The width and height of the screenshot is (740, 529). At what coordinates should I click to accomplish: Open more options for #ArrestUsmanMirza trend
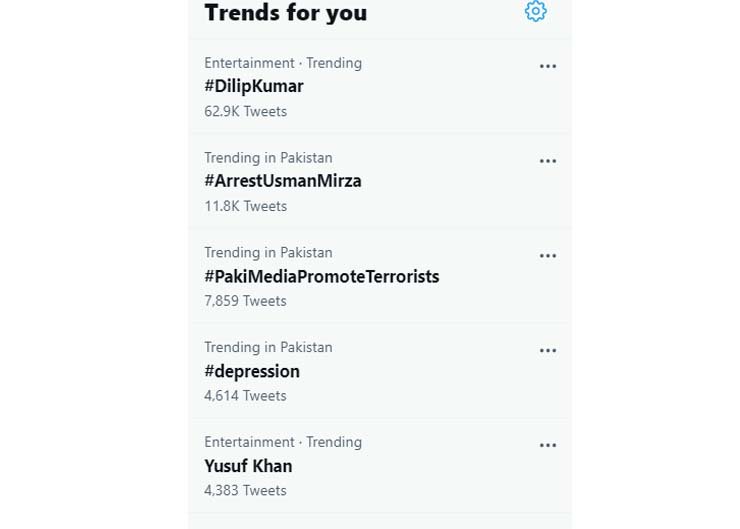tap(548, 161)
